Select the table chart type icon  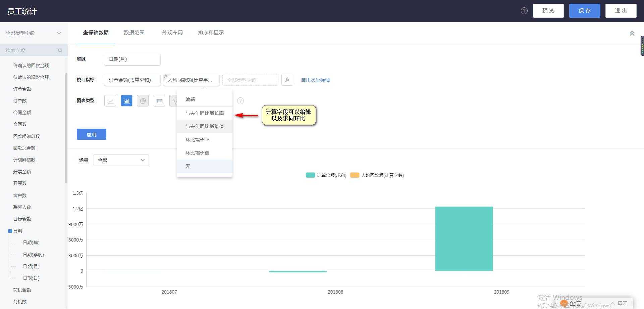pos(159,100)
